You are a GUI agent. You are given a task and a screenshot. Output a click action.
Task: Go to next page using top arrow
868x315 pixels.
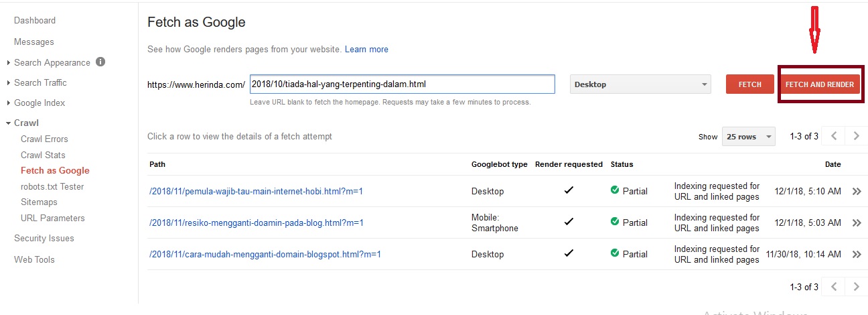click(856, 136)
